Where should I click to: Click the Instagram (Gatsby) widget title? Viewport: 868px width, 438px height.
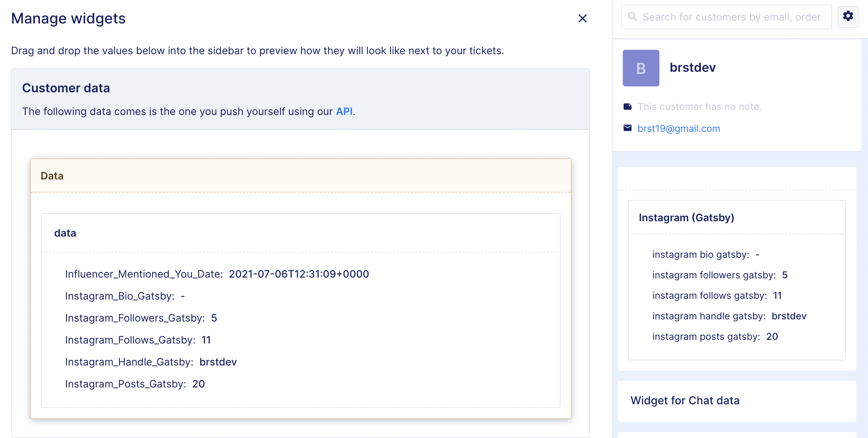[686, 218]
